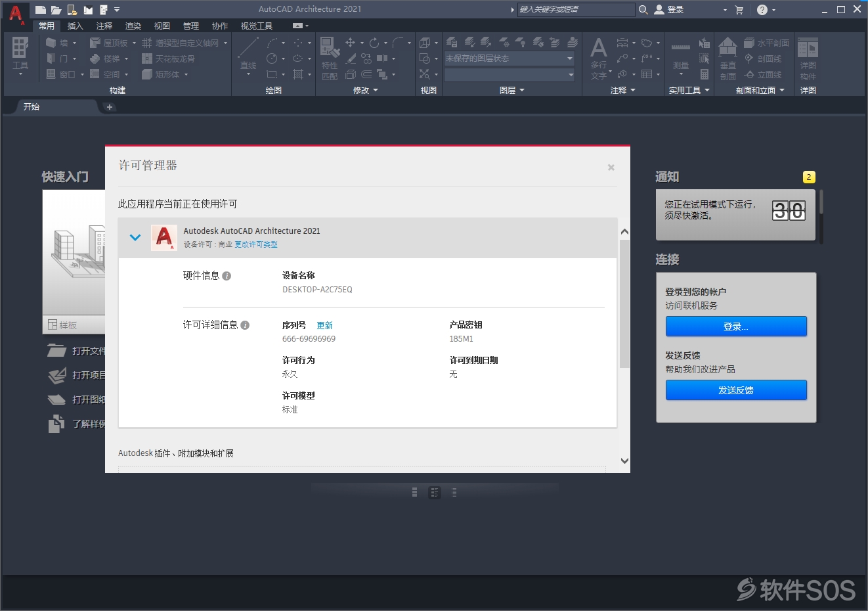Click the Open folder icon in quick access toolbar
The image size is (868, 611).
click(56, 10)
